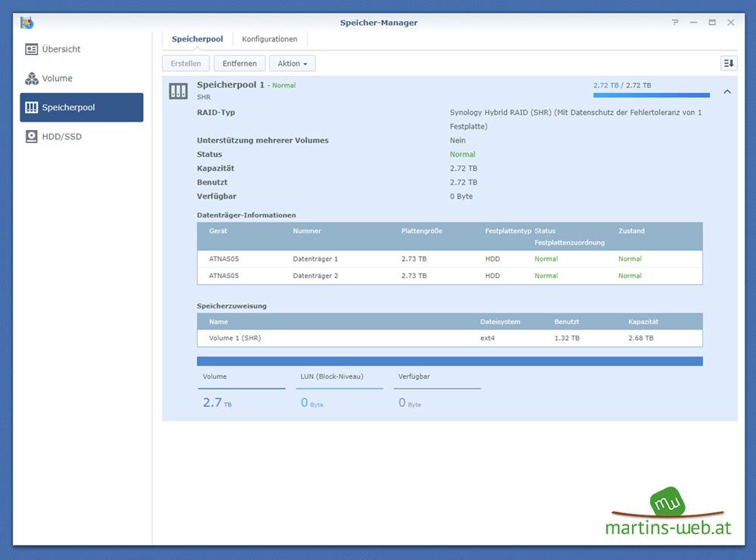Viewport: 756px width, 560px height.
Task: Click the 2.68 TB capacity value
Action: (x=641, y=338)
